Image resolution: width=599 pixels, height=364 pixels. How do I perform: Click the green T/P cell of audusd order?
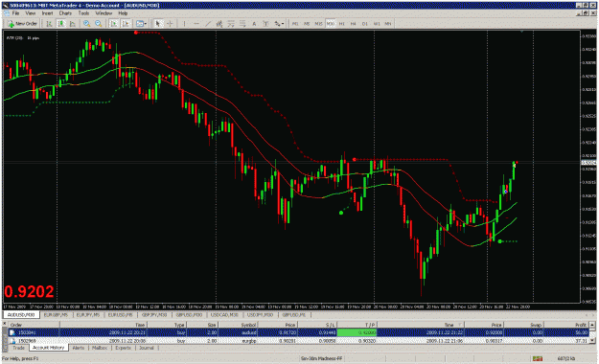[357, 332]
